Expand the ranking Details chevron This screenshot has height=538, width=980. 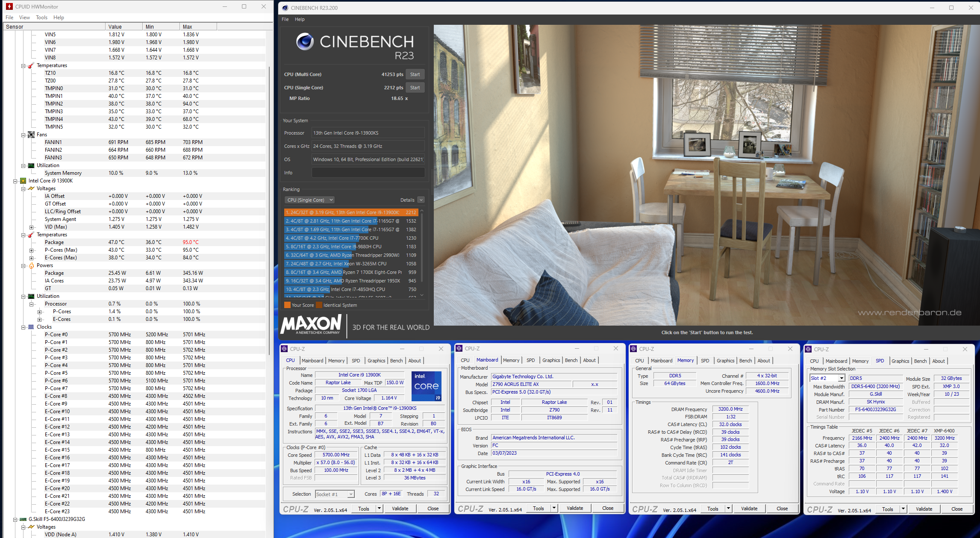point(421,200)
